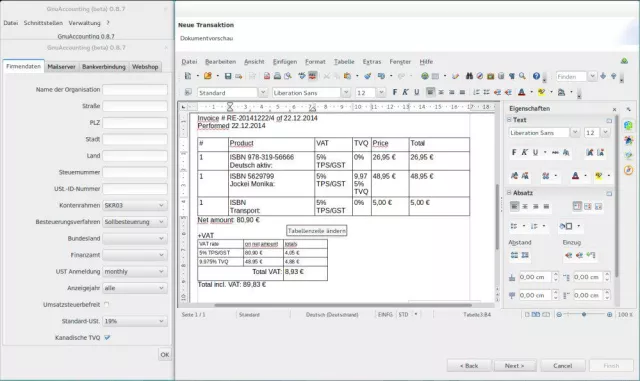Uncheck the Kanadische TVQ checkbox
The image size is (640, 381).
point(107,337)
